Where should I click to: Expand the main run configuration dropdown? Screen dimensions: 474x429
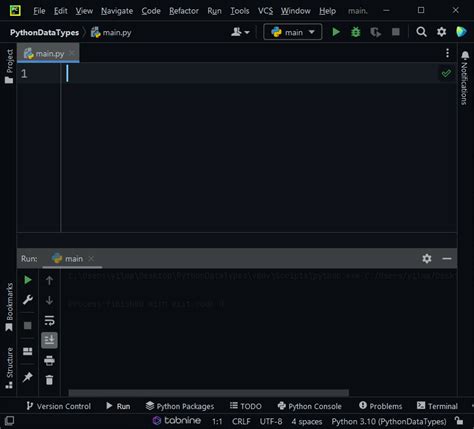pos(293,32)
